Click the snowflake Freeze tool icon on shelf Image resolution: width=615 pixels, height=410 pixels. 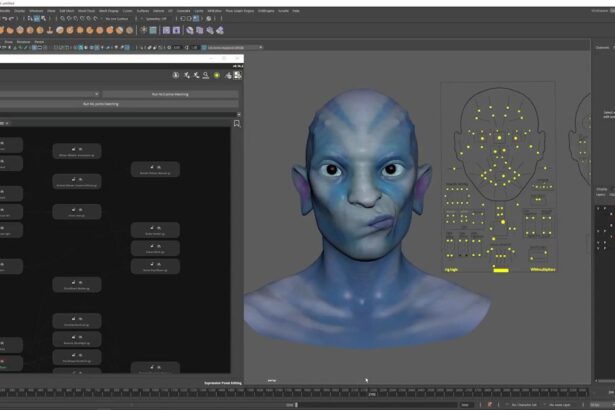(x=144, y=30)
